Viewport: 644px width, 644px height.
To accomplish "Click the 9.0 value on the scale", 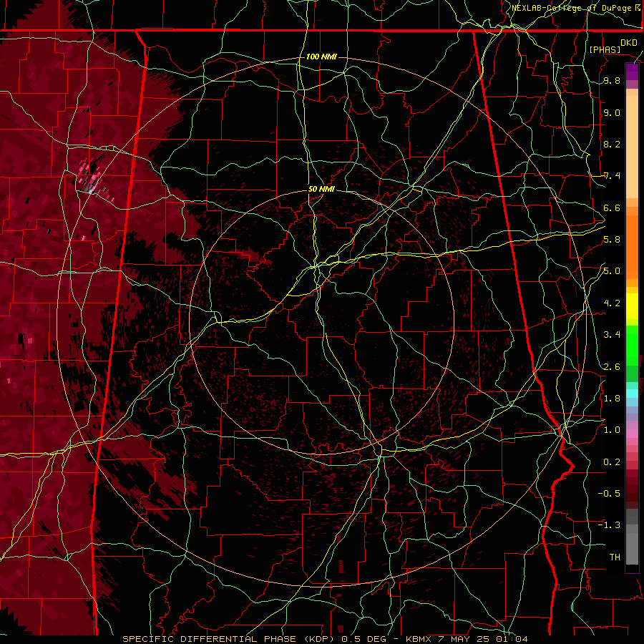I will [x=612, y=112].
